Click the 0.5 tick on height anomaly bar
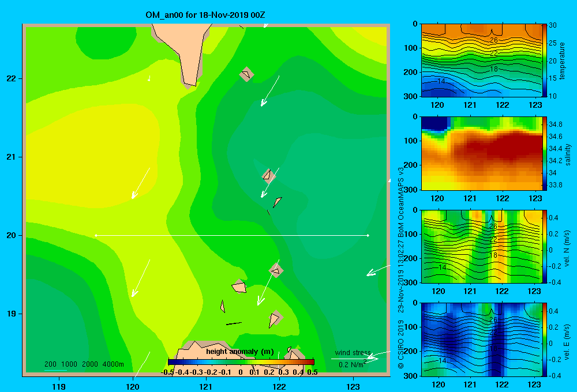 [312, 372]
